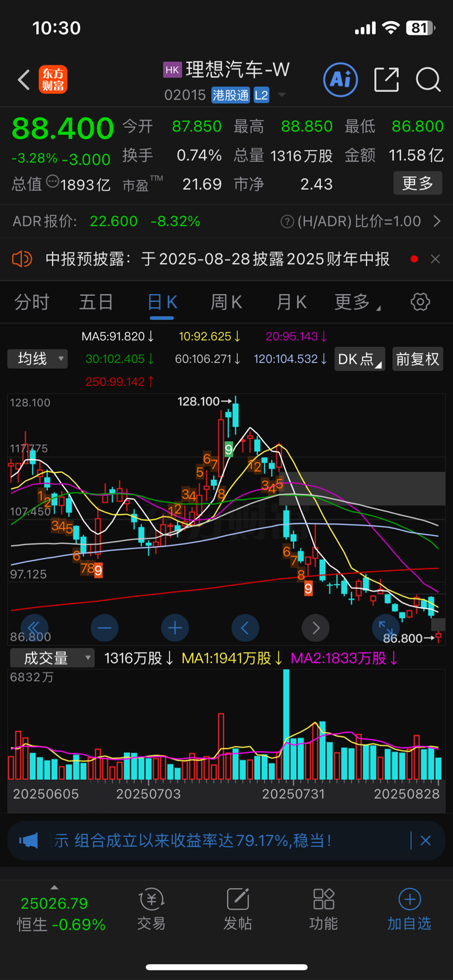
Task: Tap the question mark beside H/ADR ratio
Action: point(287,222)
